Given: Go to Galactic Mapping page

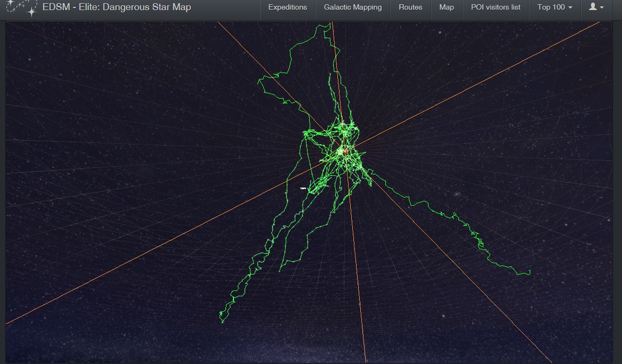Looking at the screenshot, I should coord(353,7).
